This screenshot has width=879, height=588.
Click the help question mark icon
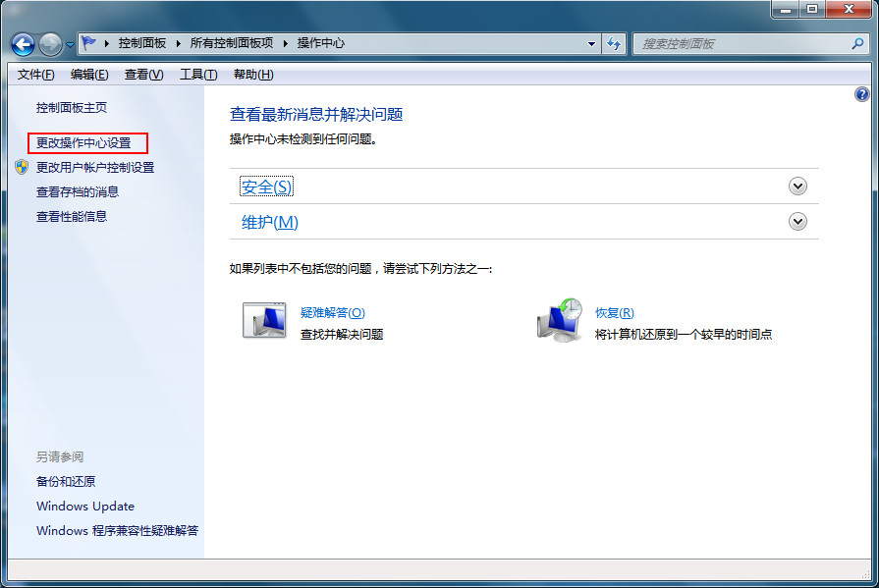[x=864, y=94]
